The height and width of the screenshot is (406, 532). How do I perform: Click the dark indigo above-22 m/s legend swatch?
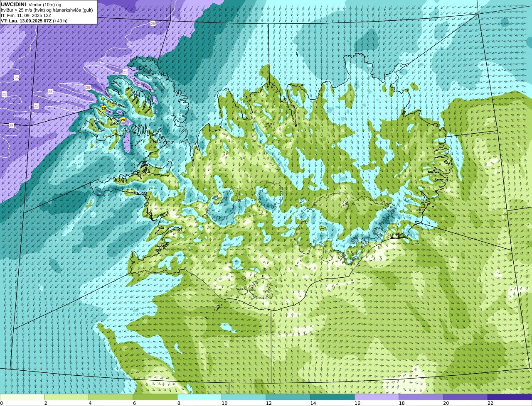(510, 397)
